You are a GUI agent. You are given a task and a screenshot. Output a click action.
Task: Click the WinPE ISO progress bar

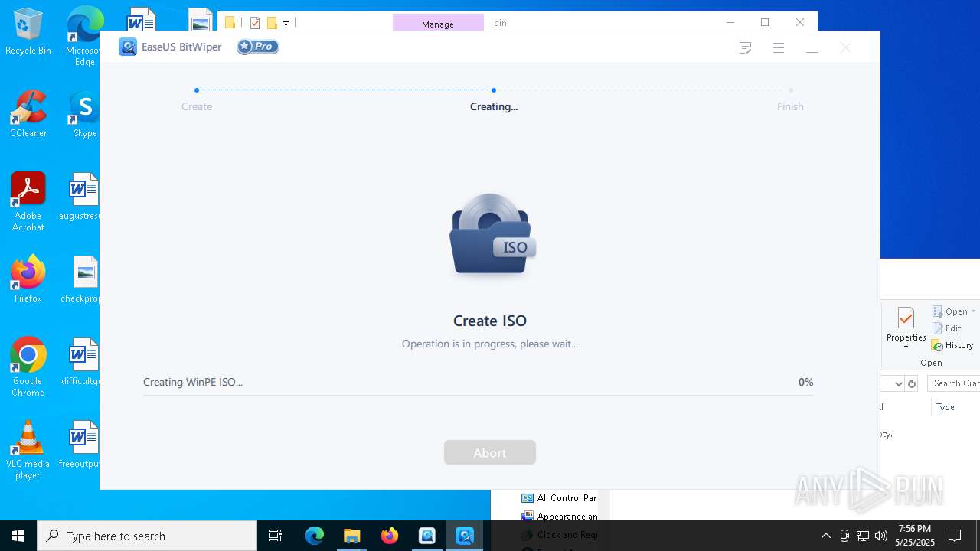478,396
